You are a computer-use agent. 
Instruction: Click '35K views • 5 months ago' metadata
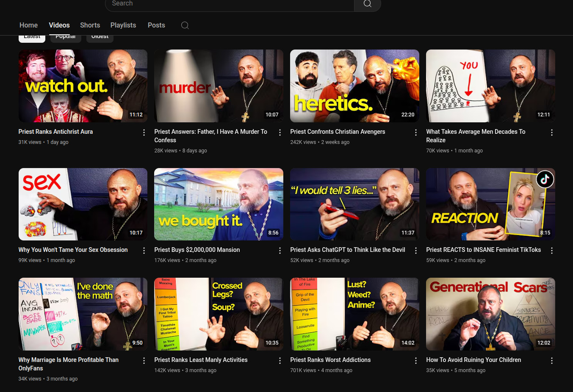coord(456,370)
